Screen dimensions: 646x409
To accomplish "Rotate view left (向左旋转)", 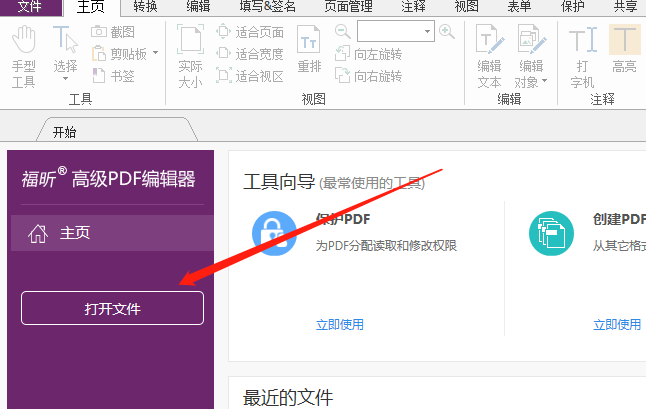I will 368,54.
